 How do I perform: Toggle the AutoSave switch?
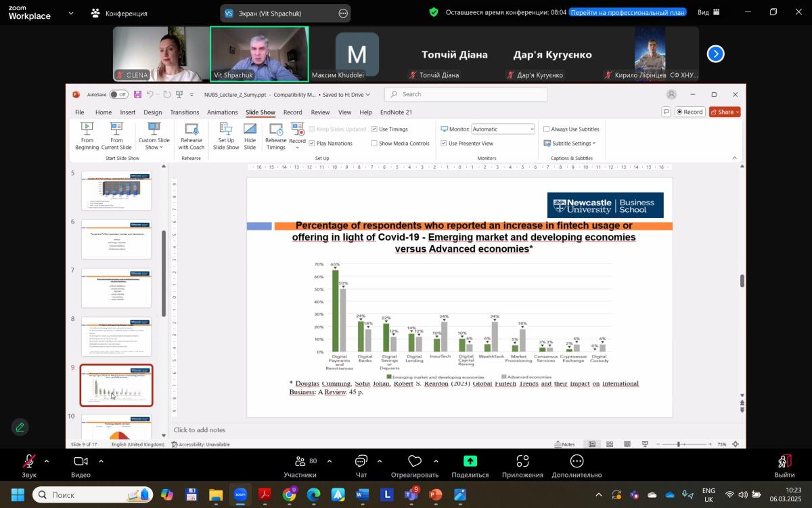pyautogui.click(x=118, y=95)
